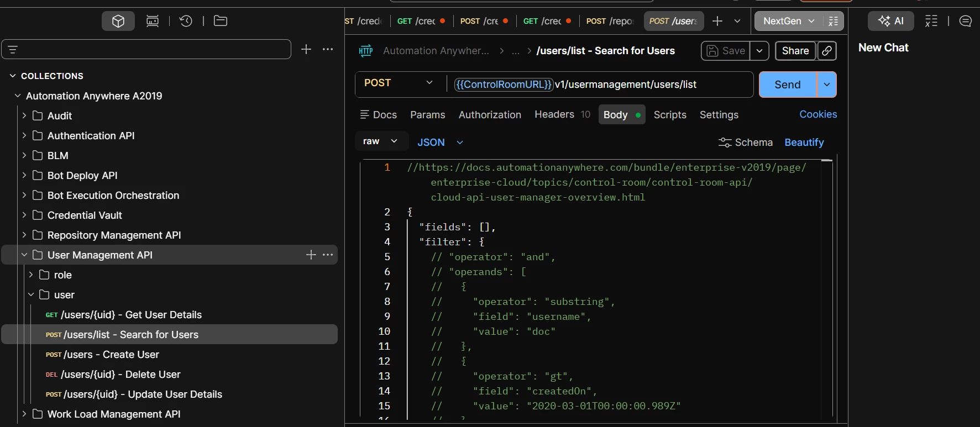The height and width of the screenshot is (427, 980).
Task: Expand the Credential Vault folder
Action: coord(24,215)
